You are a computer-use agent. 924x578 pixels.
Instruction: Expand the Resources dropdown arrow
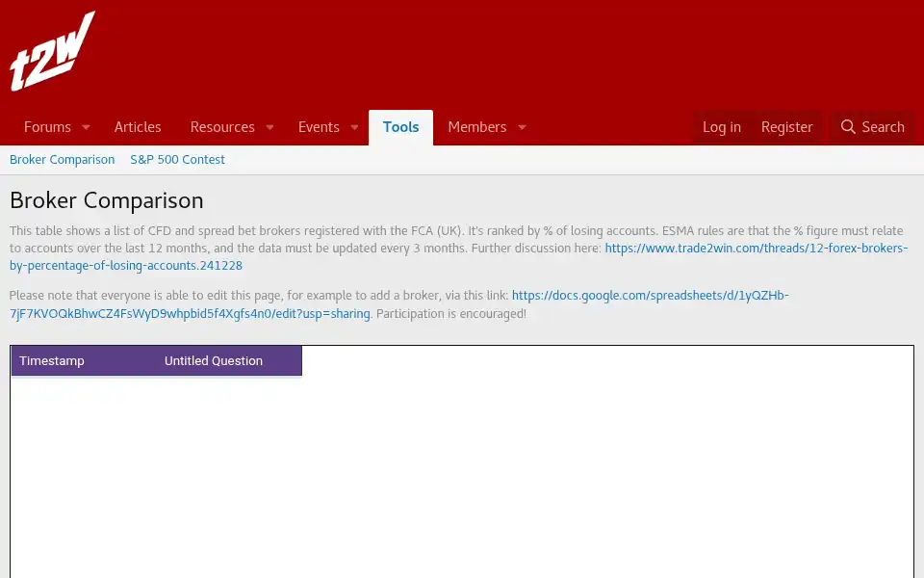pos(269,127)
